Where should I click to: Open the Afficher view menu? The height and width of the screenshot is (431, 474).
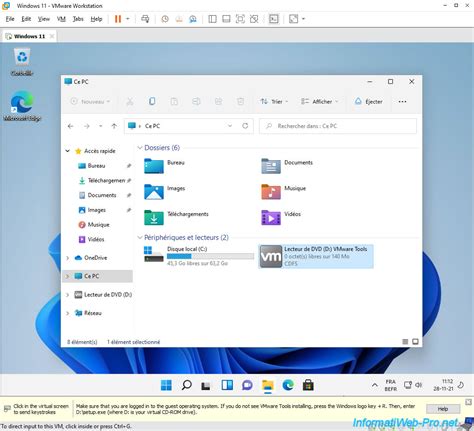coord(319,101)
